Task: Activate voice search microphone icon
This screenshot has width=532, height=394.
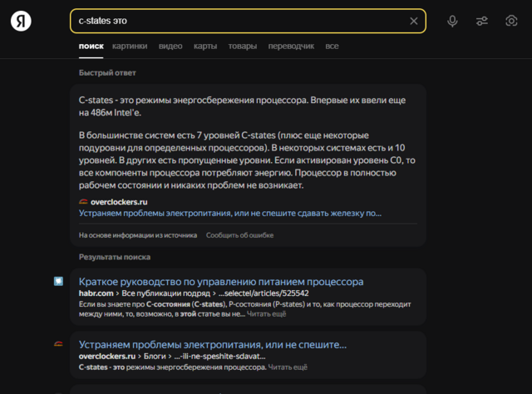Action: [452, 21]
